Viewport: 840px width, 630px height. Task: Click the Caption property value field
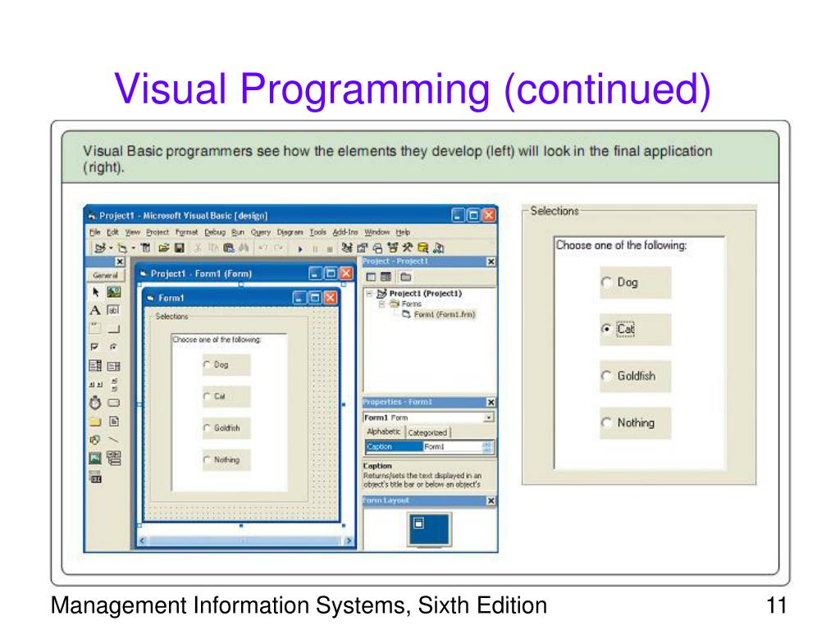[x=453, y=447]
